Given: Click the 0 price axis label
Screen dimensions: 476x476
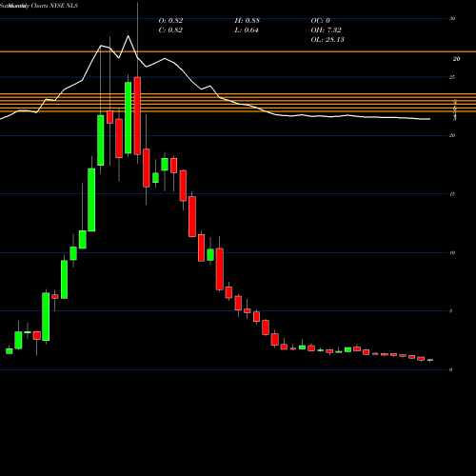Looking at the screenshot, I should pyautogui.click(x=450, y=369).
